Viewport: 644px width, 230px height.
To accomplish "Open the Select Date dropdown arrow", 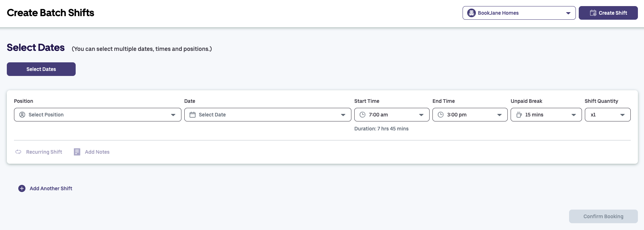I will pos(343,115).
